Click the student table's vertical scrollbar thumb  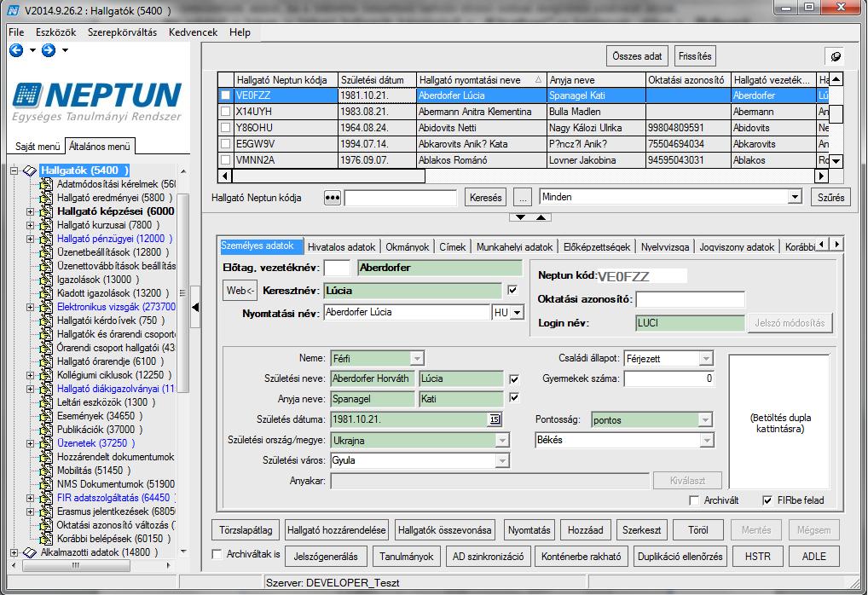coord(836,113)
